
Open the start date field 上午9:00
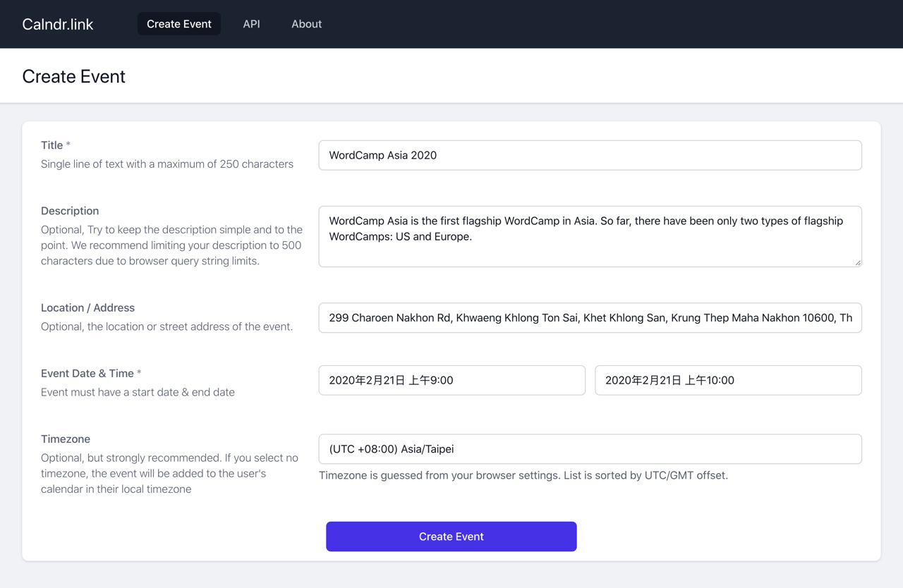[x=452, y=380]
